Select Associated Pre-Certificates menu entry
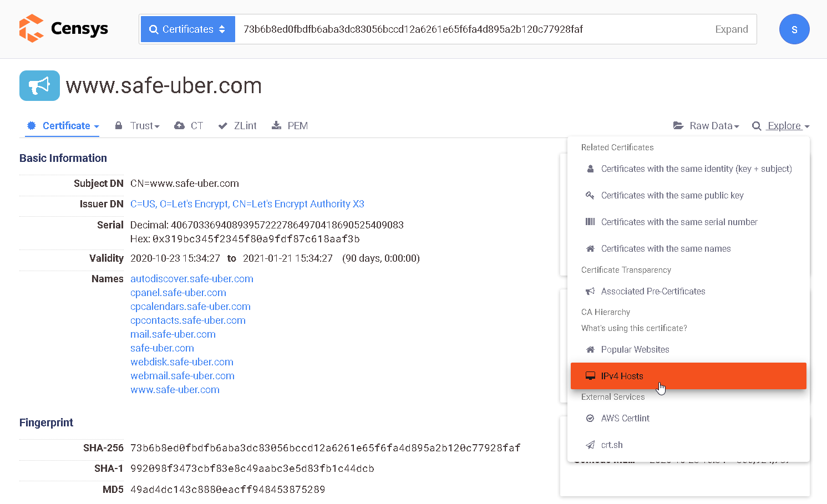The width and height of the screenshot is (827, 504). point(653,291)
